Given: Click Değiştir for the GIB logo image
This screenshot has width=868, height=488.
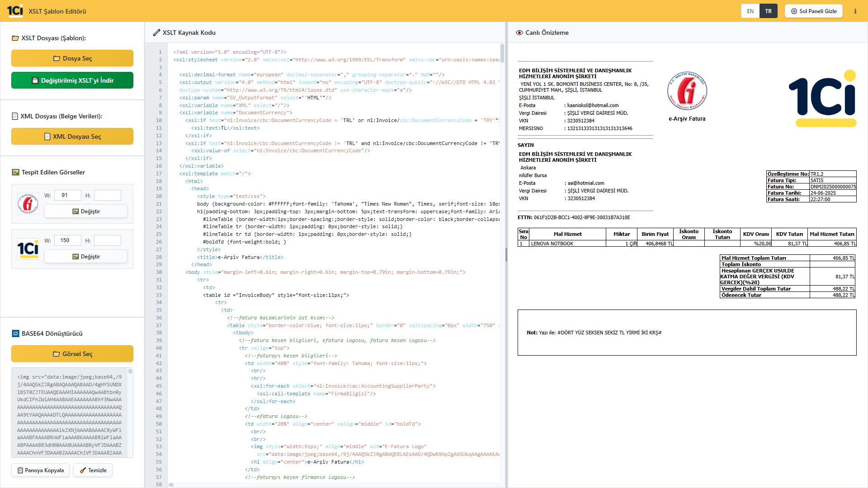Looking at the screenshot, I should pos(86,211).
